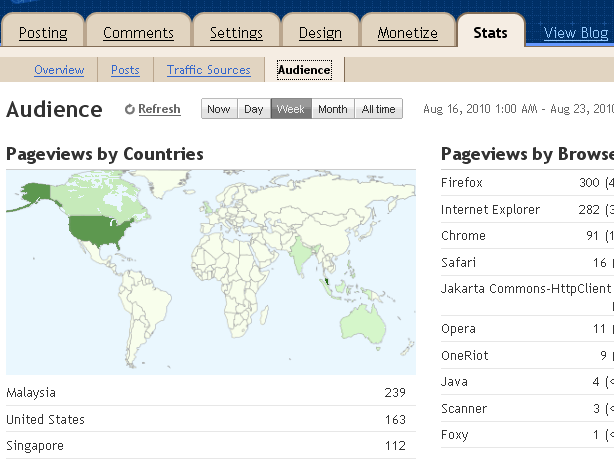
Task: Click the United States value 163
Action: (x=395, y=419)
